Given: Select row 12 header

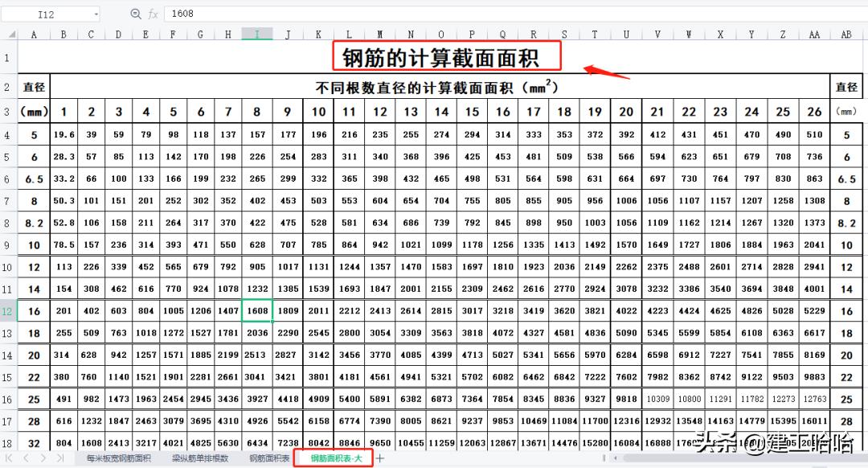Looking at the screenshot, I should [8, 310].
